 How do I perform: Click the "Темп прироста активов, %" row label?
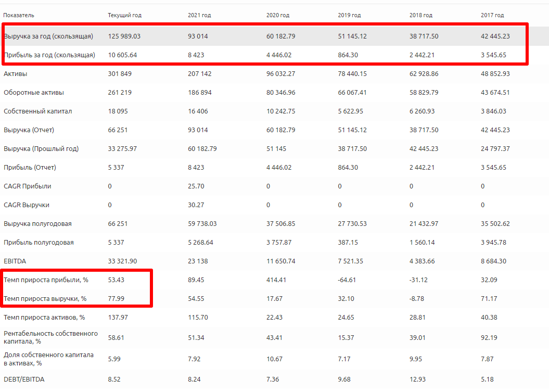(44, 317)
